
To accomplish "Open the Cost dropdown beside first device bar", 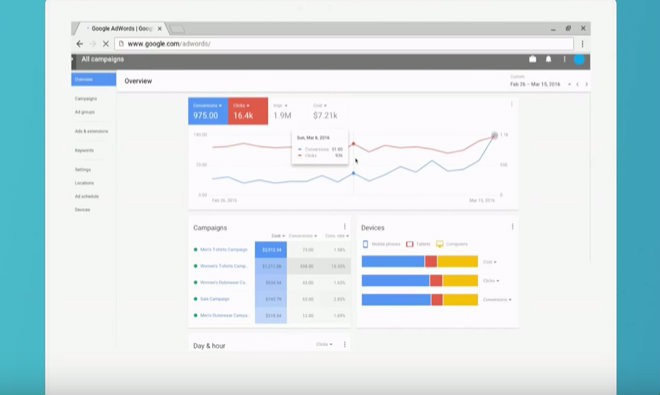I will click(490, 262).
